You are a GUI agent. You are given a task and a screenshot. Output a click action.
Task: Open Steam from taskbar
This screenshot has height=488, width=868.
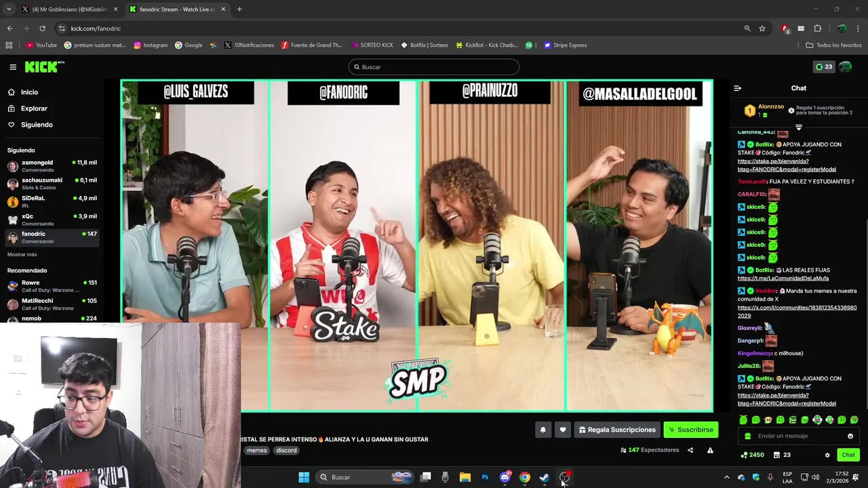pos(544,477)
